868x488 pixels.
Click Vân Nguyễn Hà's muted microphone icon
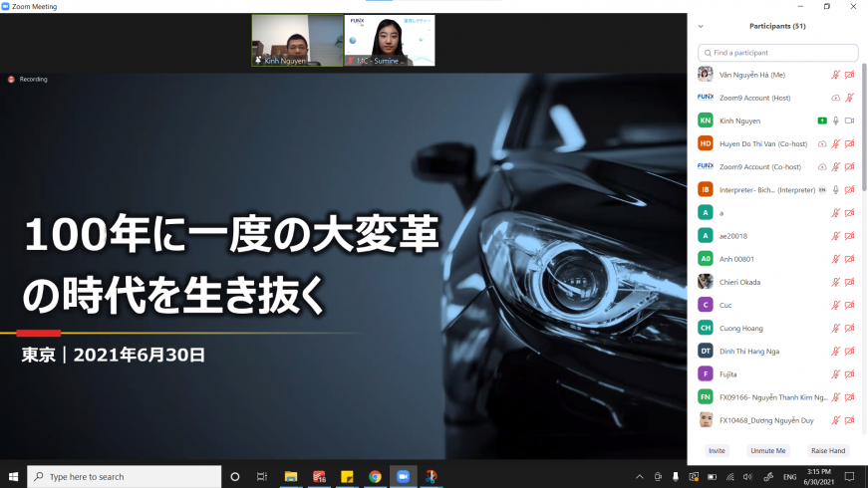pos(836,75)
